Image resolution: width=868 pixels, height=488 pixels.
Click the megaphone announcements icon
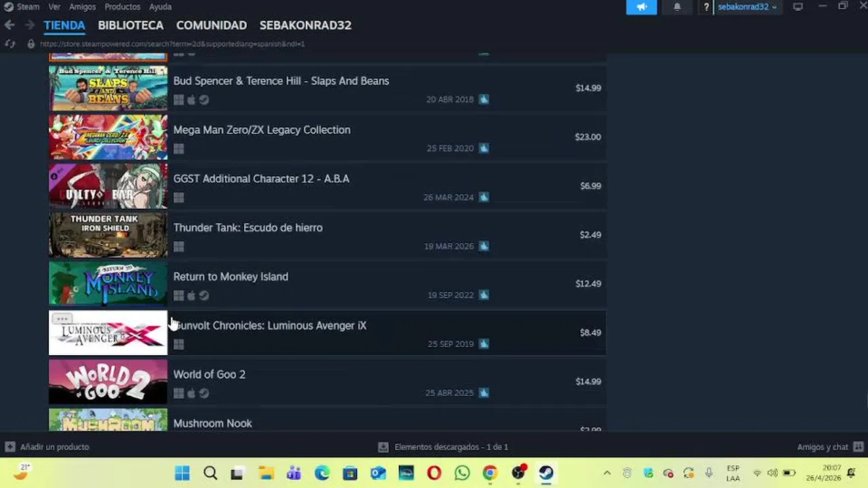[x=642, y=7]
